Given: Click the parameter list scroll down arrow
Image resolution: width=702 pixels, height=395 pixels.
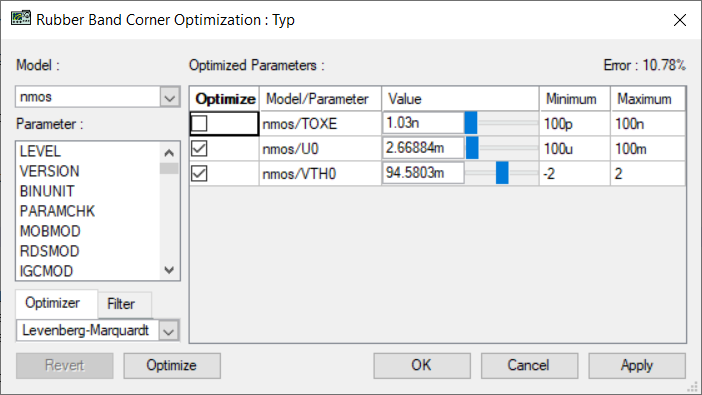Looking at the screenshot, I should coord(169,270).
